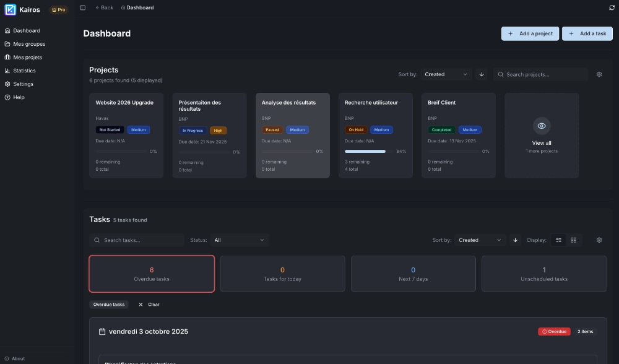Reverse the Projects sort direction arrow

[482, 74]
